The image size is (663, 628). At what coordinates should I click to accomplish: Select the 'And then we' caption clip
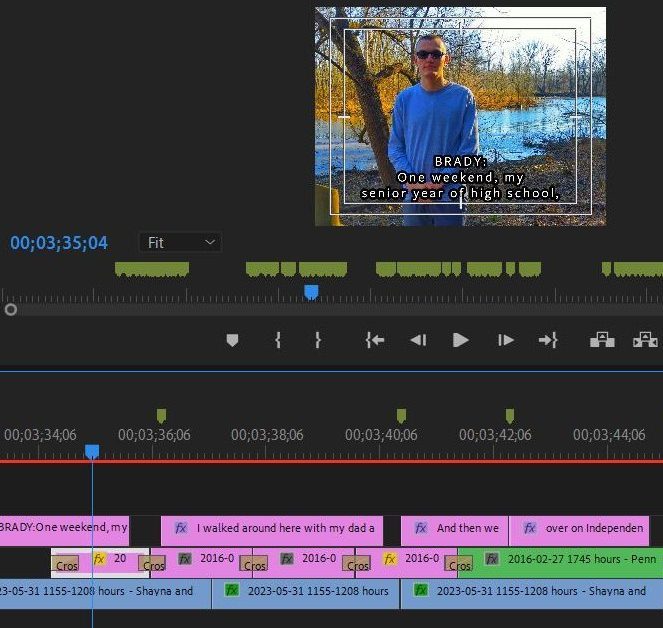click(454, 530)
